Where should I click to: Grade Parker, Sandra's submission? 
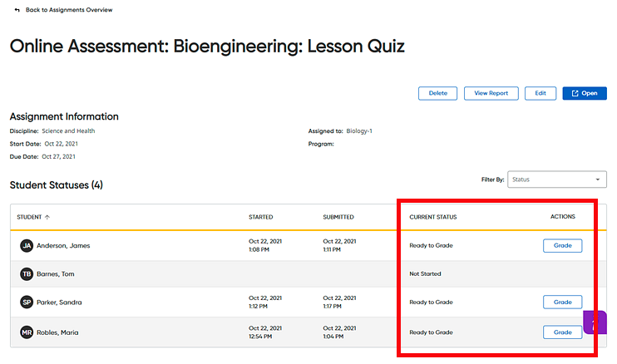tap(562, 303)
